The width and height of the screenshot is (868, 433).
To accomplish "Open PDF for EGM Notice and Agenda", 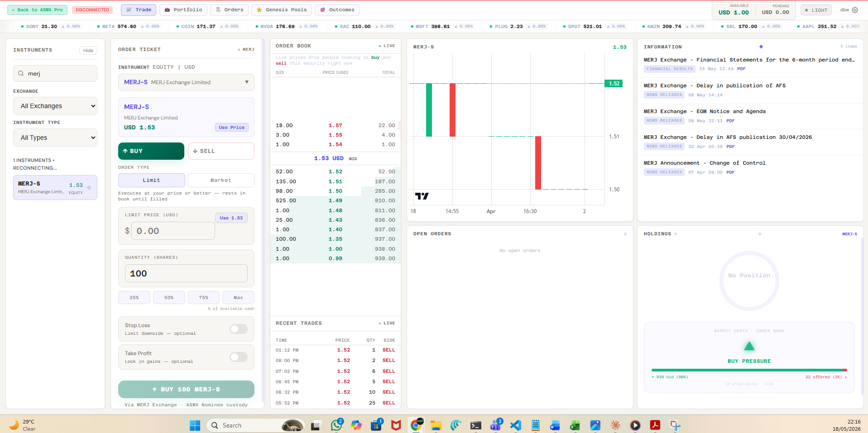I will (x=730, y=121).
